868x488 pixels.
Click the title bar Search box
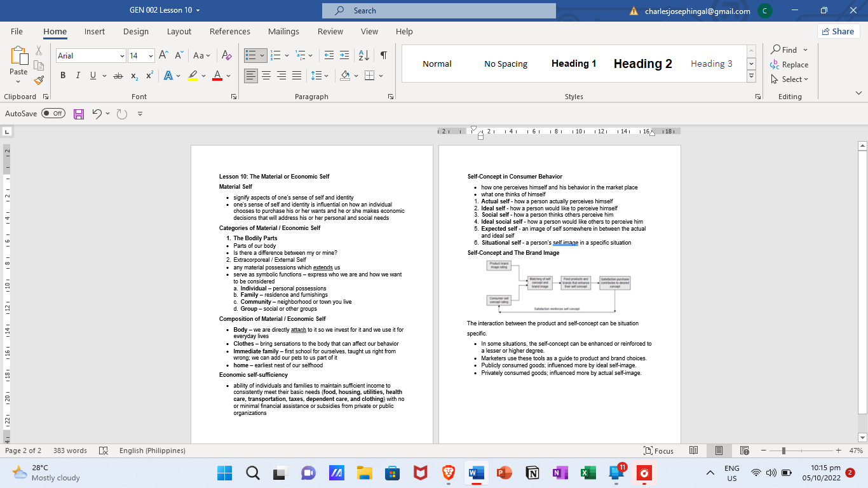[439, 11]
